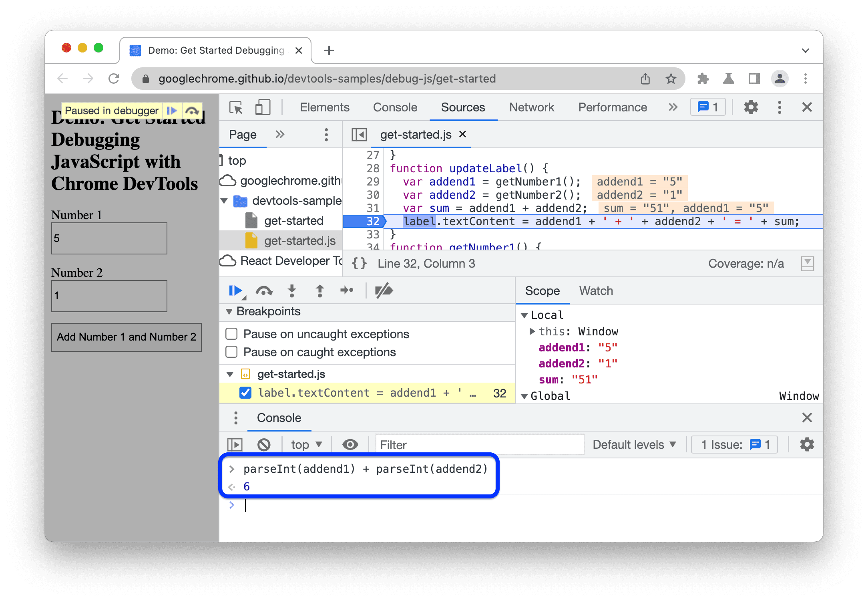
Task: Toggle Pause on uncaught exceptions checkbox
Action: coord(231,335)
